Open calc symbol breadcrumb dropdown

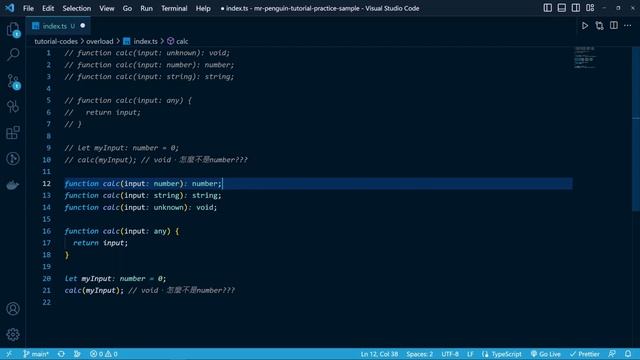[x=182, y=41]
